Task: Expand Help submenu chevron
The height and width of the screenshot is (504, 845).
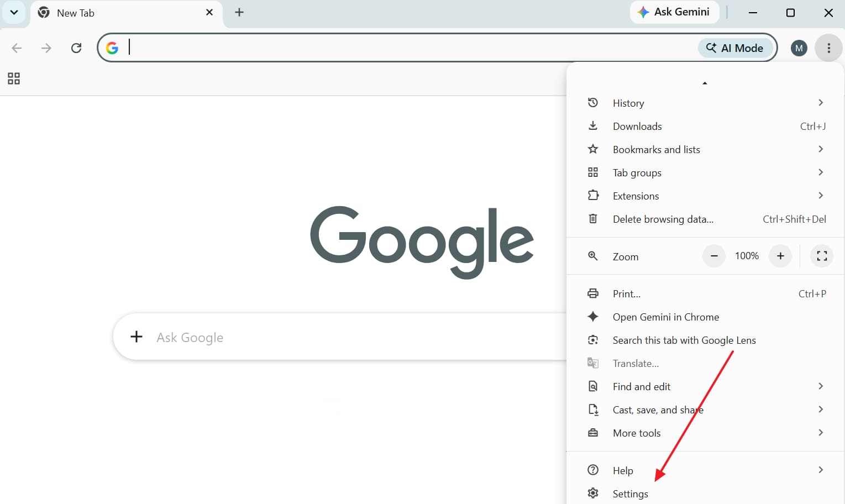Action: tap(821, 470)
